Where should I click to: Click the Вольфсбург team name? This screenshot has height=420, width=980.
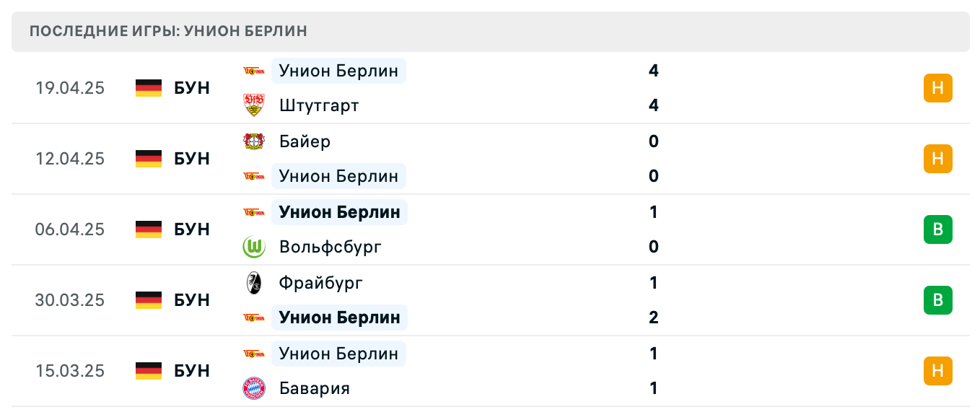[x=330, y=246]
